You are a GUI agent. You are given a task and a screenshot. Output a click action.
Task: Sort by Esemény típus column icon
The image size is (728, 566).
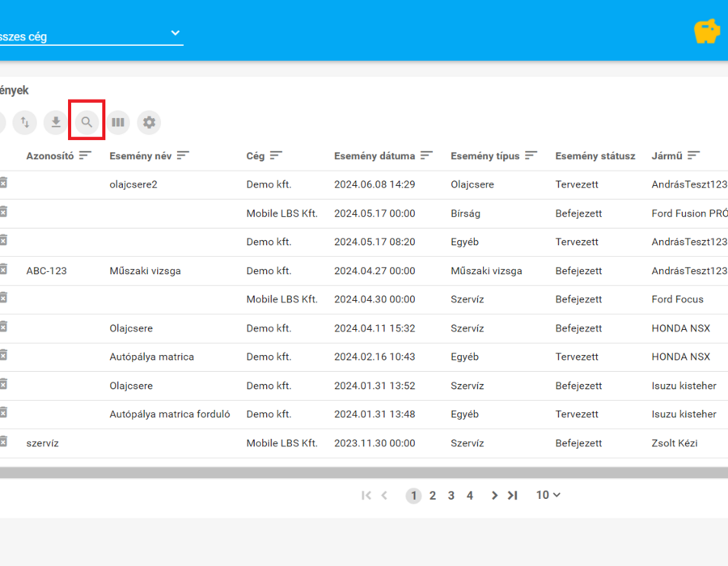[x=531, y=155]
